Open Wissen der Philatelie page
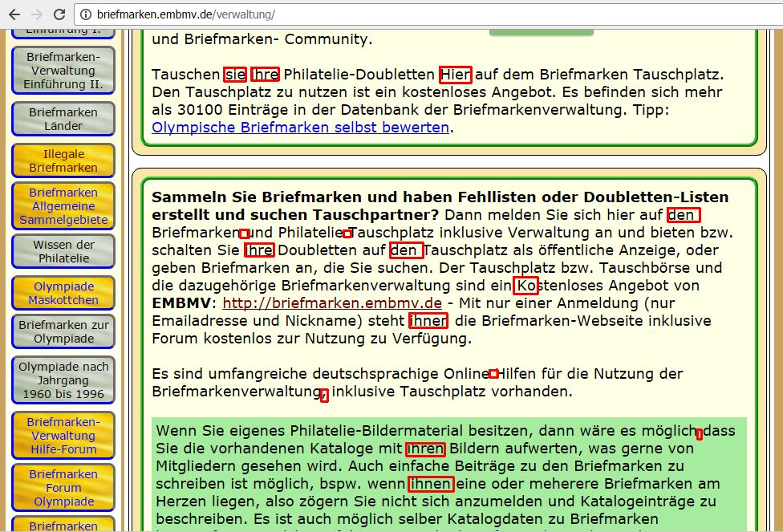Viewport: 783px width, 532px height. pos(63,251)
